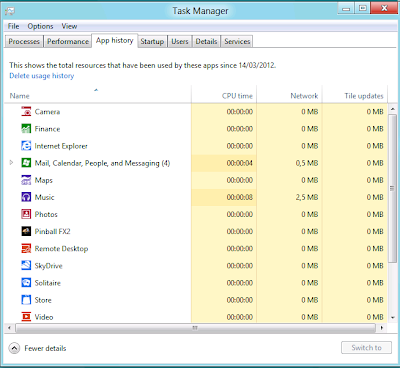The image size is (400, 368).
Task: Select the Pinball FX2 row name
Action: (x=52, y=231)
